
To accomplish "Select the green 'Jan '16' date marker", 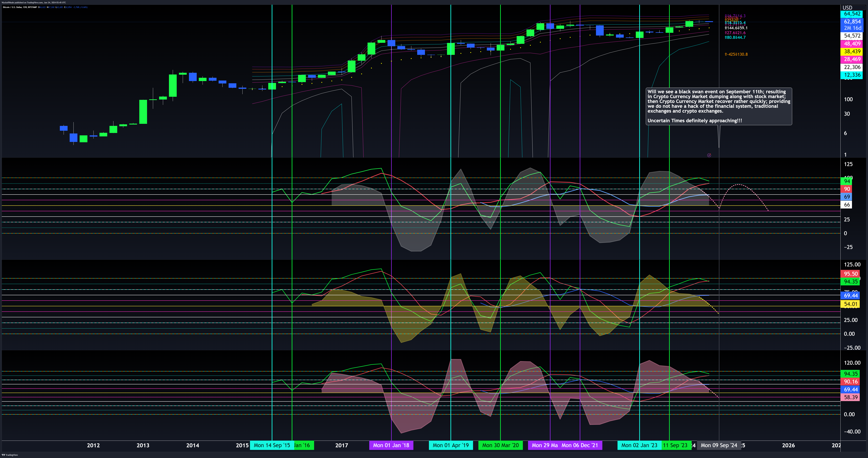I will point(304,445).
